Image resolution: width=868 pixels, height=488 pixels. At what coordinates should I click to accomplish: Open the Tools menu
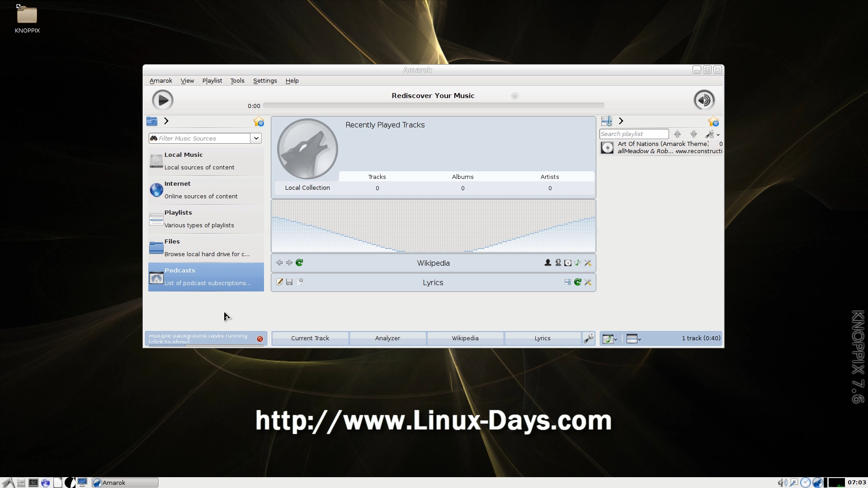coord(237,80)
